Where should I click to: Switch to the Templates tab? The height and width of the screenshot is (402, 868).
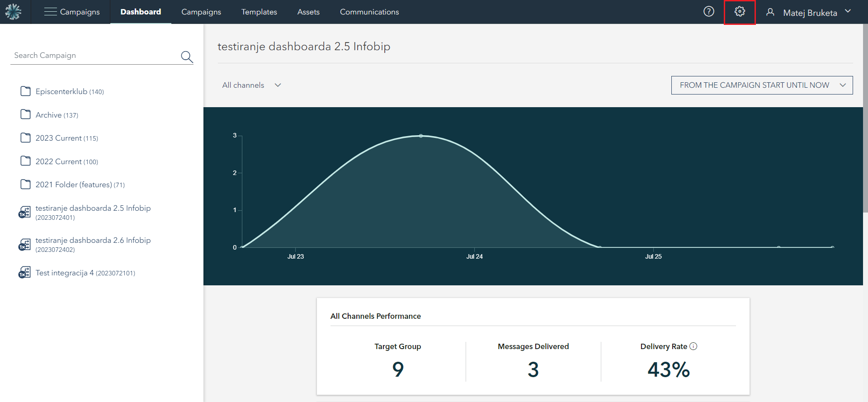(259, 12)
